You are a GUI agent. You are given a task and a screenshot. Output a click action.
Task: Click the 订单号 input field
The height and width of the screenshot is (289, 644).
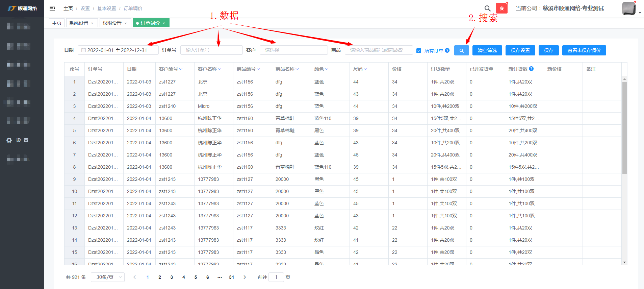211,50
